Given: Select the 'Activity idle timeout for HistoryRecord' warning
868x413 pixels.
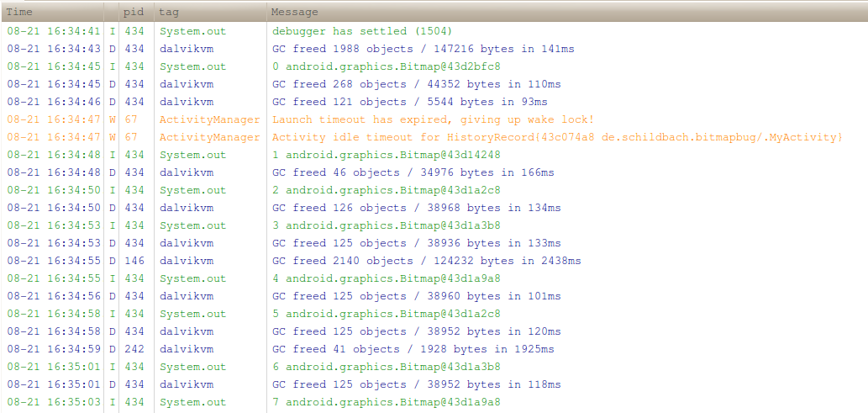Looking at the screenshot, I should tap(434, 137).
